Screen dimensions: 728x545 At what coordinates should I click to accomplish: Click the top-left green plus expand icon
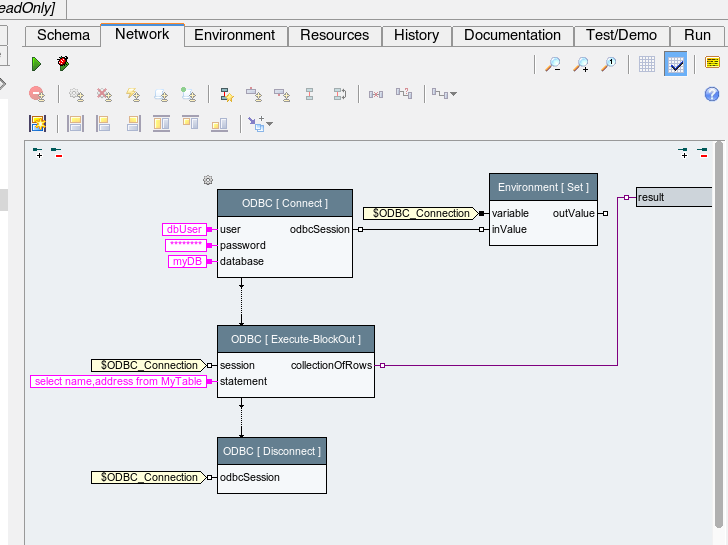pos(38,153)
